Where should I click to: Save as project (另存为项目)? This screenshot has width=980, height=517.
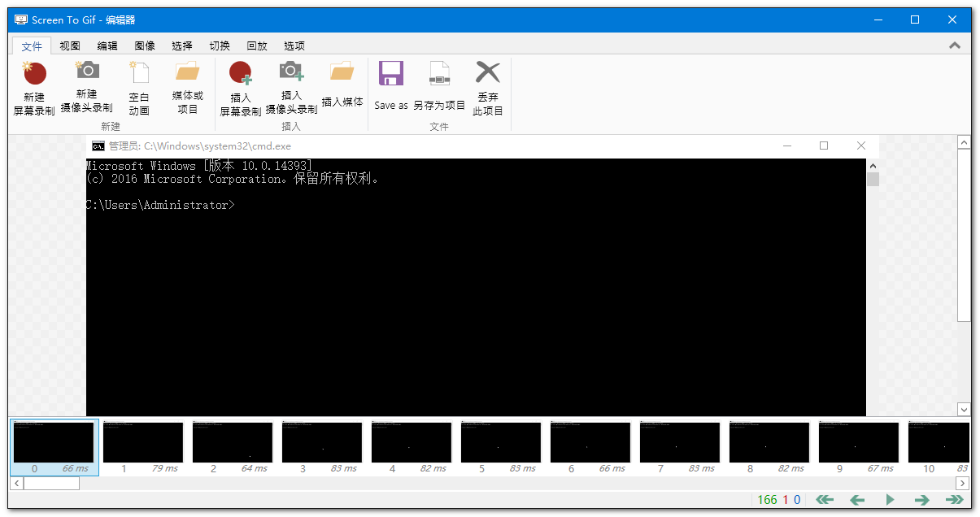click(439, 85)
